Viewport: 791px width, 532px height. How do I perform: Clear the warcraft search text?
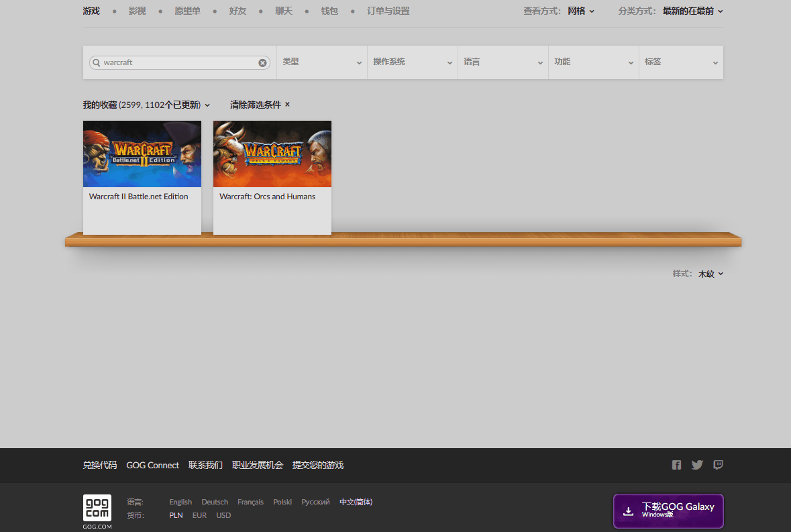point(262,62)
